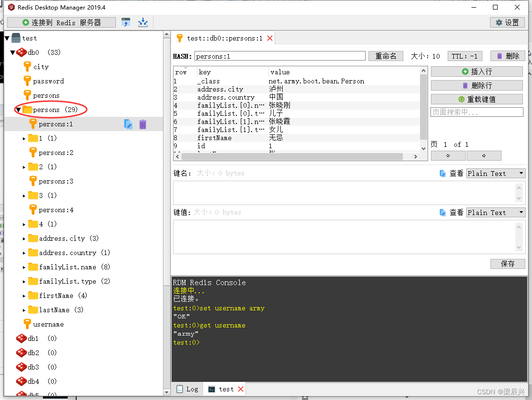
Task: Click the page search input field
Action: pyautogui.click(x=477, y=113)
